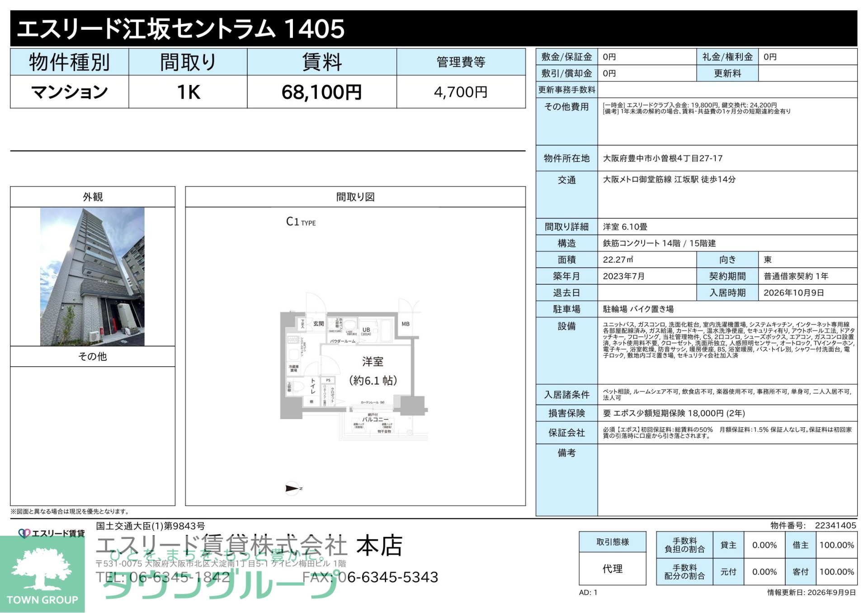Click the company name エスリード賃貸株式会社 本店

click(x=249, y=546)
